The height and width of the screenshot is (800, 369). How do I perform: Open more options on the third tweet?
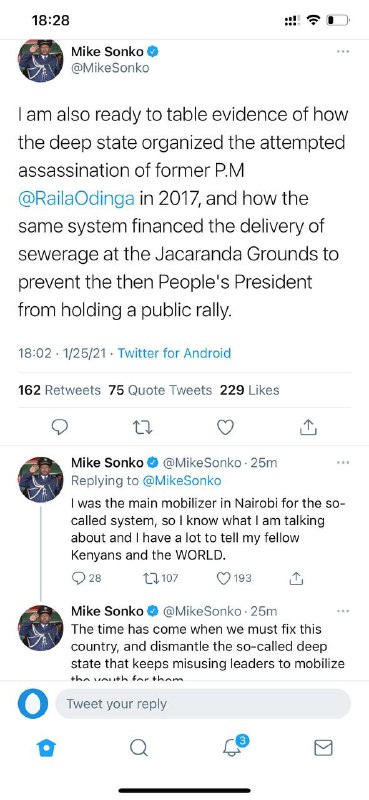[343, 611]
